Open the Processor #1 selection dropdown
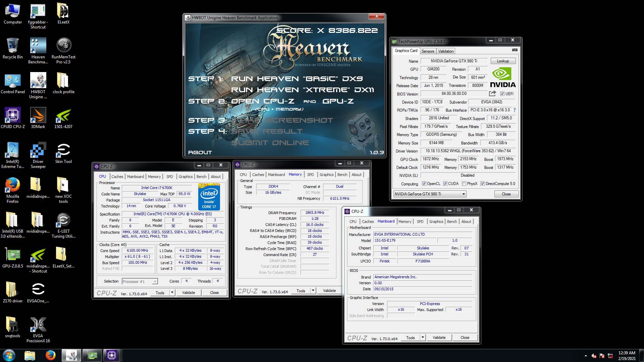Viewport: 644px width, 362px height. (140, 282)
